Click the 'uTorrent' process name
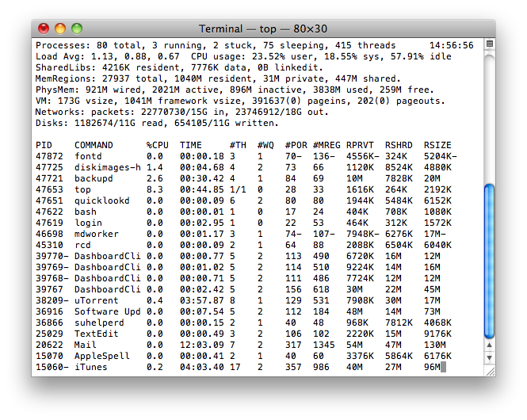 [x=97, y=300]
